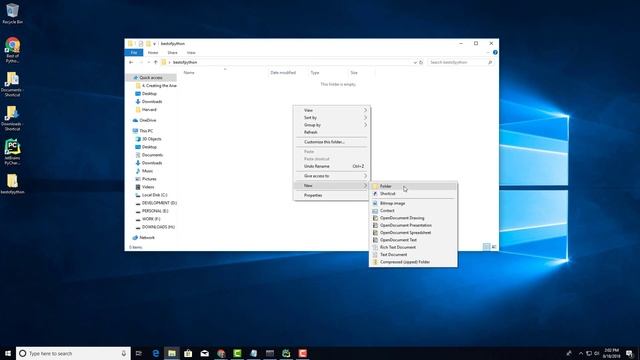
Task: Select Compressed (zipped) Folder entry
Action: (413, 262)
